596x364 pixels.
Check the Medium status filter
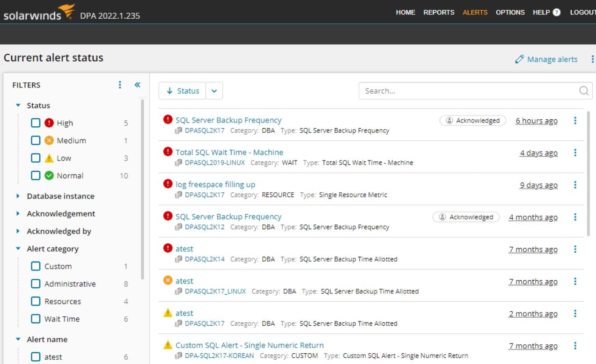pyautogui.click(x=36, y=140)
